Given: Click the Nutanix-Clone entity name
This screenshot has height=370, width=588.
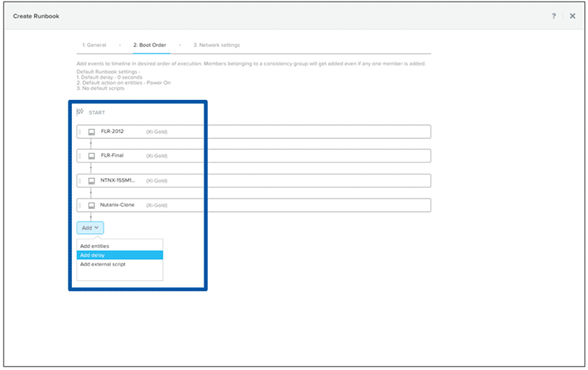Looking at the screenshot, I should point(118,205).
